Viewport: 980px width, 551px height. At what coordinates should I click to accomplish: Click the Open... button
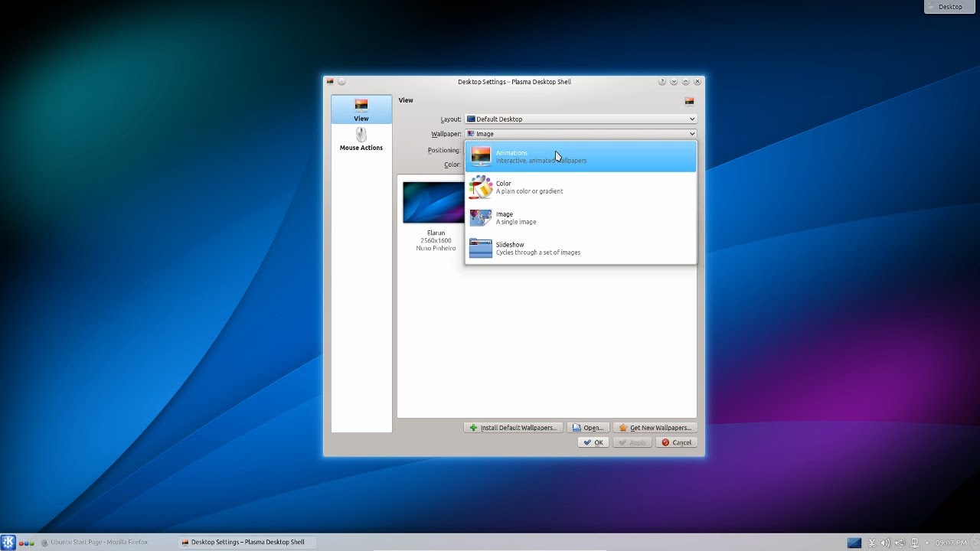tap(588, 428)
